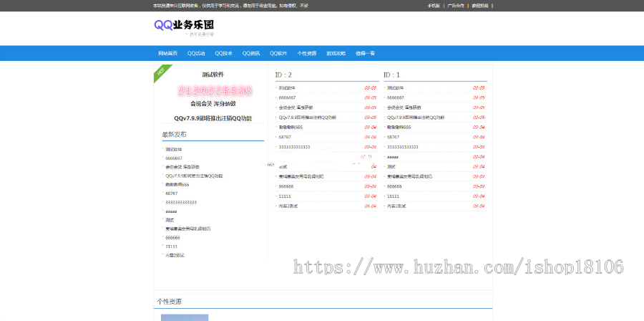Open 内容2测试 in the ID : 1 list
The width and height of the screenshot is (644, 321).
pos(396,206)
